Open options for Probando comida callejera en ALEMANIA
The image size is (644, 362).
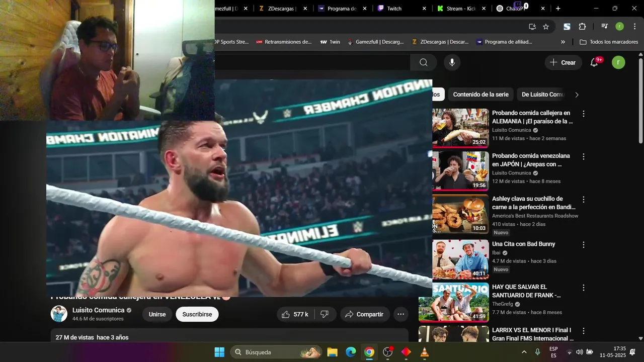[x=584, y=114]
